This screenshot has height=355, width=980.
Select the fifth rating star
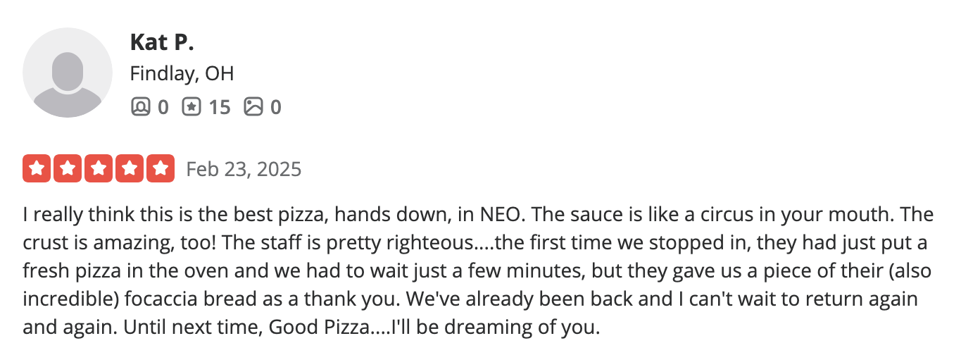pos(161,169)
